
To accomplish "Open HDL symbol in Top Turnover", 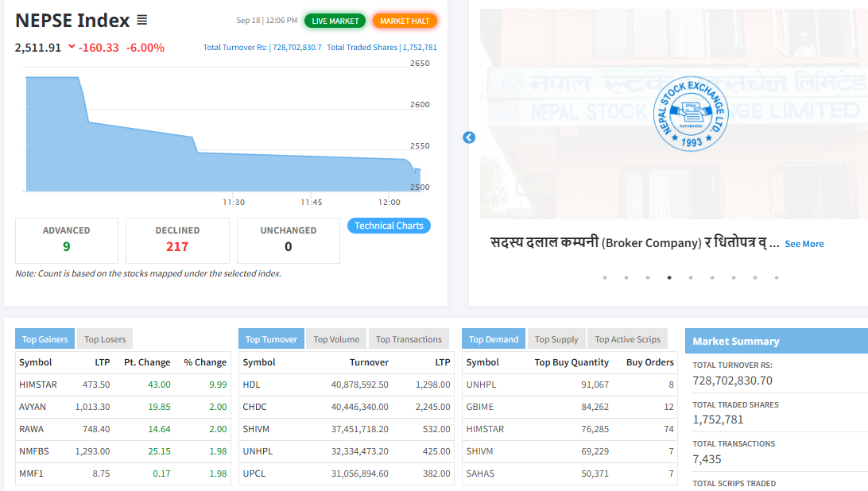I will (x=251, y=385).
